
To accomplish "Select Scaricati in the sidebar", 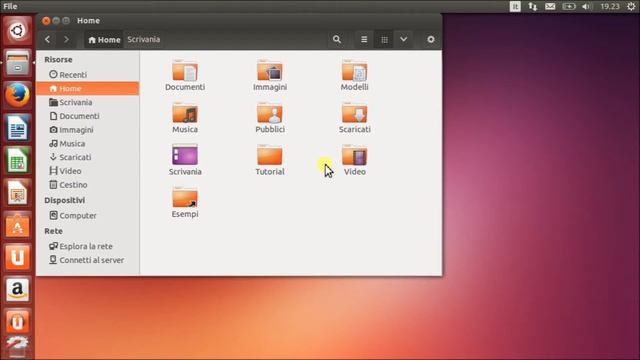I will (x=88, y=158).
